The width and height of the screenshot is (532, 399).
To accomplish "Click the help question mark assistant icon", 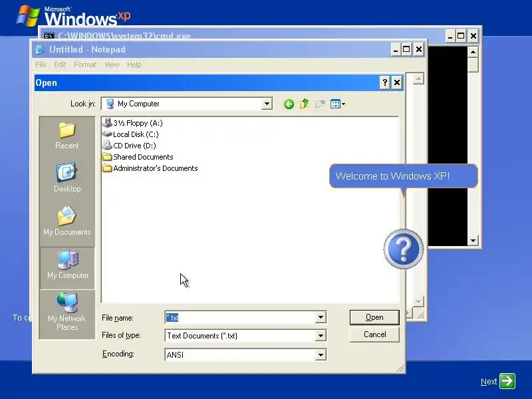I will tap(404, 249).
